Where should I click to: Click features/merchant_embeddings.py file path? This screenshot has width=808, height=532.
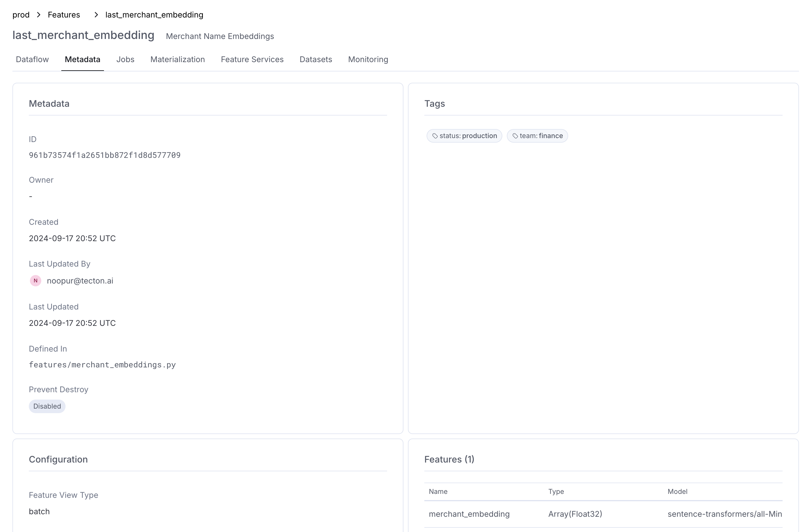(102, 365)
